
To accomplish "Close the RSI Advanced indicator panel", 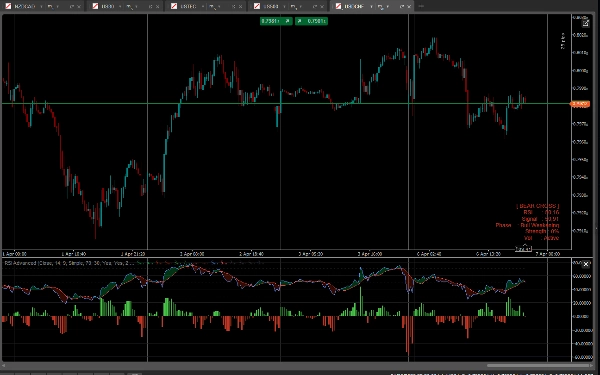I will [x=585, y=264].
